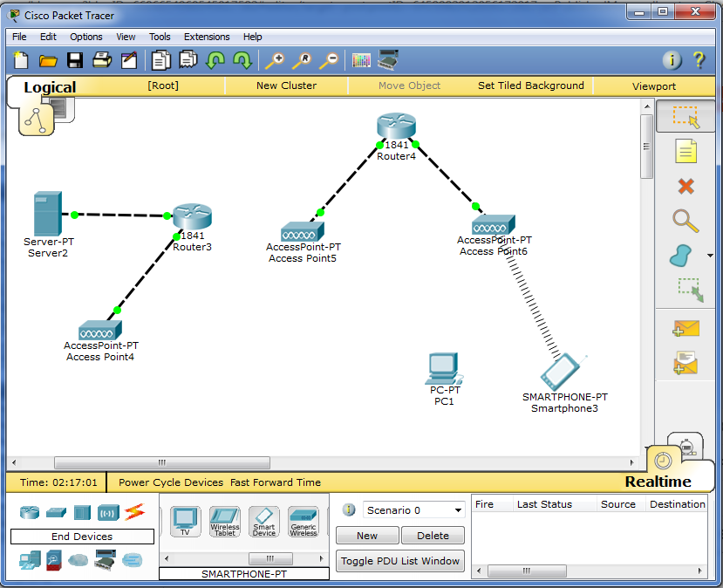
Task: Open the Edit menu
Action: [48, 37]
